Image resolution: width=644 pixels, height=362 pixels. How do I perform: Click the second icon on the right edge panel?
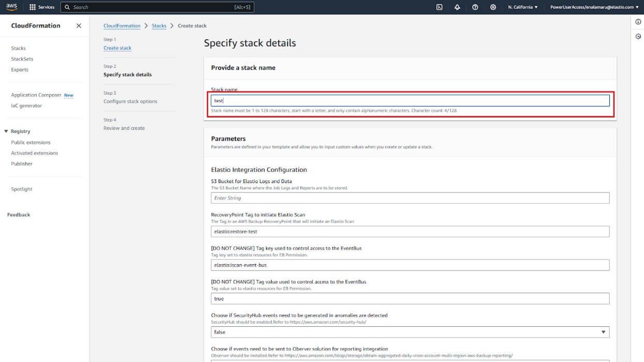pyautogui.click(x=638, y=37)
